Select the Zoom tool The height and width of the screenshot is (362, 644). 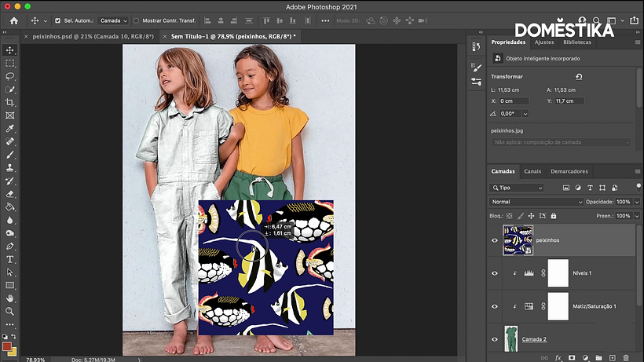(x=10, y=312)
